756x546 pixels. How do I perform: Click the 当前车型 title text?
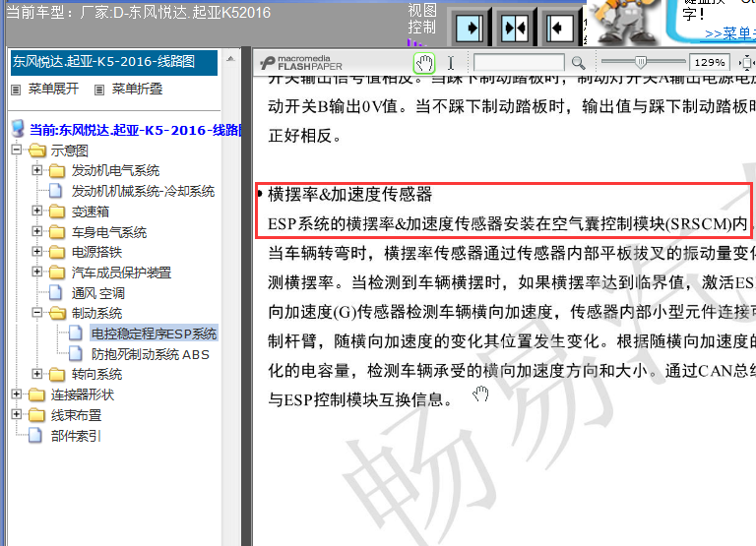139,12
